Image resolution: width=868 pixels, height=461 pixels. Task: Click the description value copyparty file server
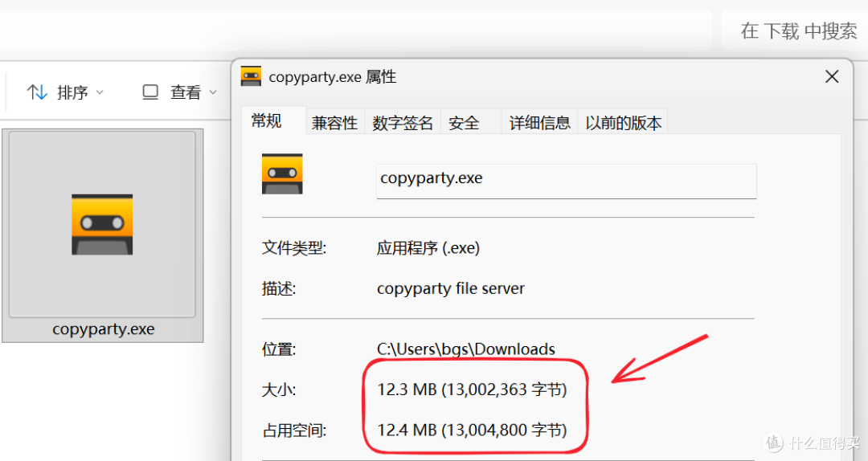point(451,288)
